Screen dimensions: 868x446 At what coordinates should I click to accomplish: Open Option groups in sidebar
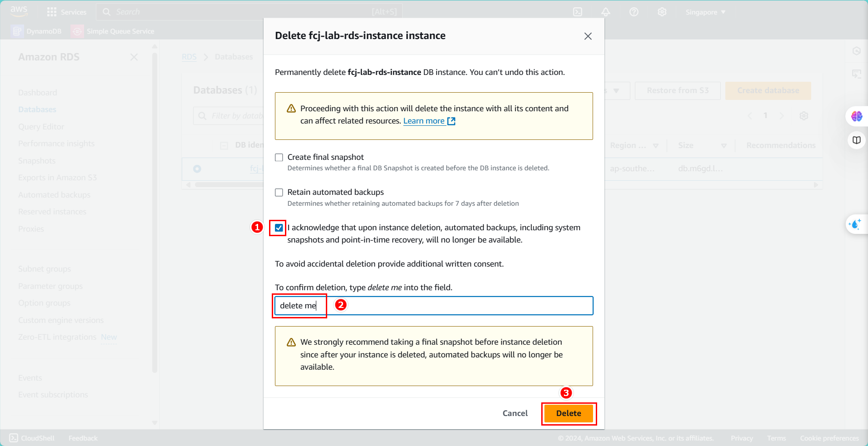tap(44, 303)
